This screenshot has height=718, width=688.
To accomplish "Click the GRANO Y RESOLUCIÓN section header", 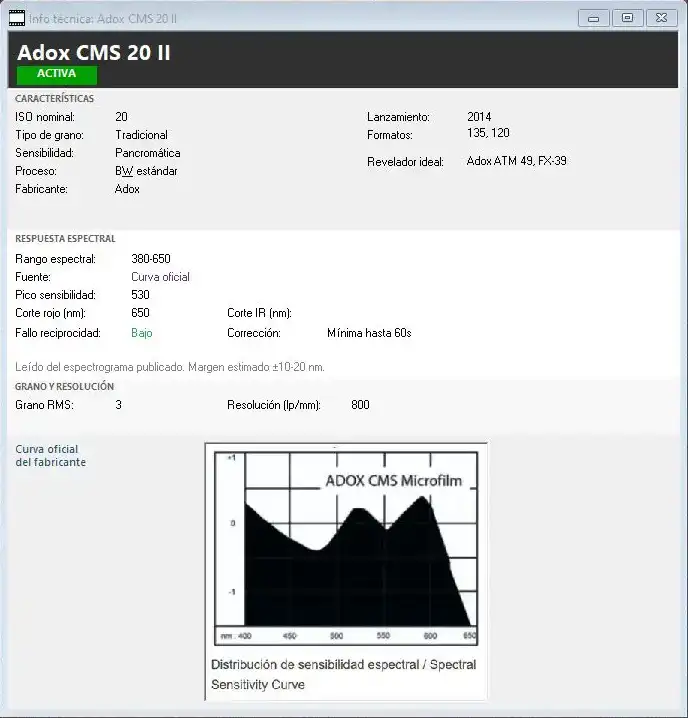I will pyautogui.click(x=65, y=386).
